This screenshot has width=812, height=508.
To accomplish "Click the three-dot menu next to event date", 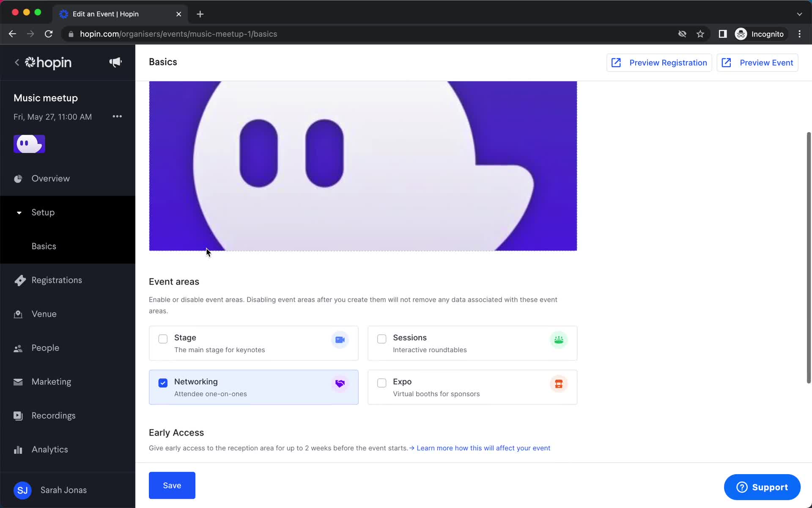I will tap(116, 116).
